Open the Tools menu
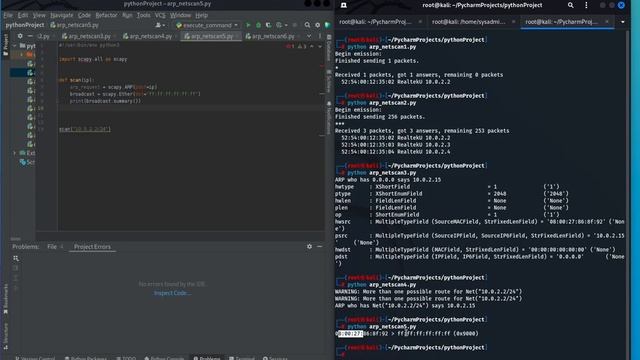The width and height of the screenshot is (640, 360). [x=143, y=15]
